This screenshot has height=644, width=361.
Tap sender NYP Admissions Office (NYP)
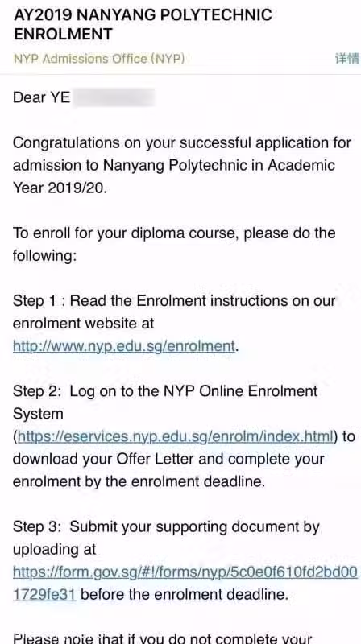[x=99, y=59]
